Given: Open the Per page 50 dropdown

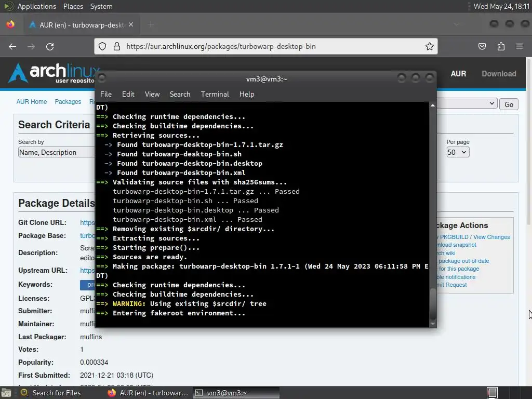Looking at the screenshot, I should pos(458,152).
